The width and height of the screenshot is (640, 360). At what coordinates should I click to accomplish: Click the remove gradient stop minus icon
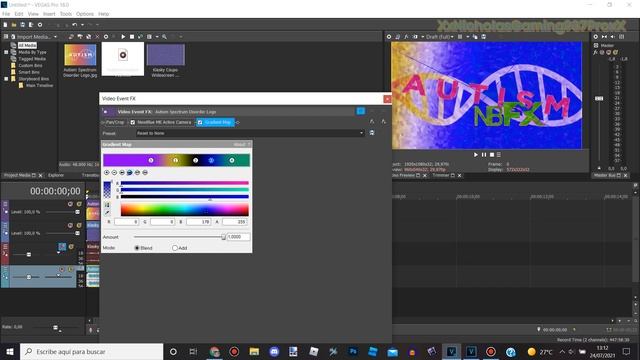(x=114, y=173)
